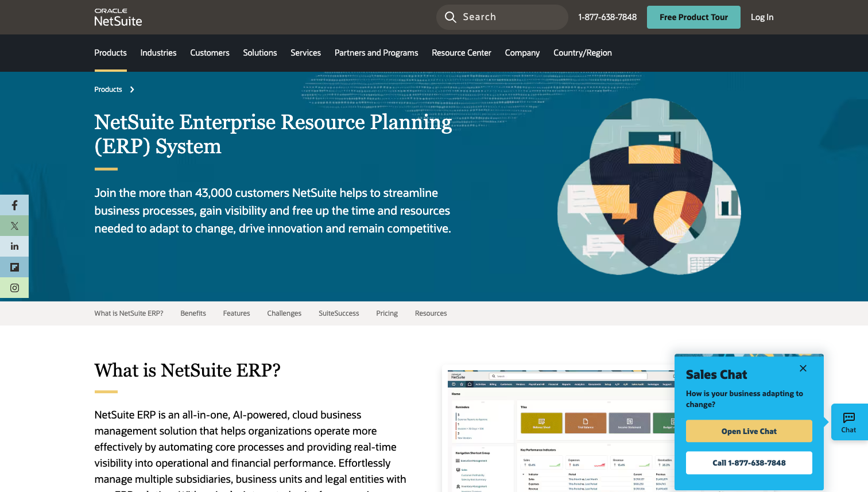Image resolution: width=868 pixels, height=492 pixels.
Task: Open the Industries menu
Action: pyautogui.click(x=158, y=53)
